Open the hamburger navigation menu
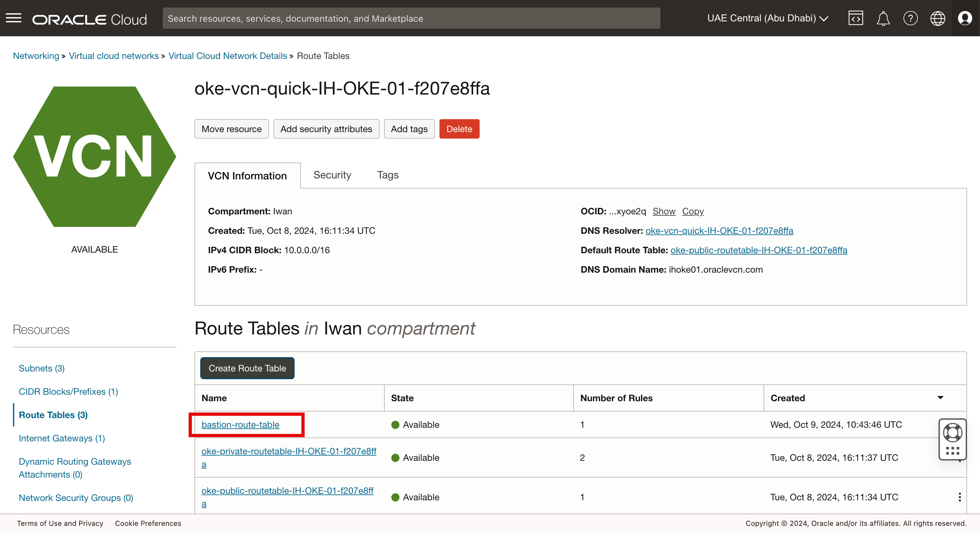Viewport: 980px width, 533px height. pyautogui.click(x=14, y=18)
